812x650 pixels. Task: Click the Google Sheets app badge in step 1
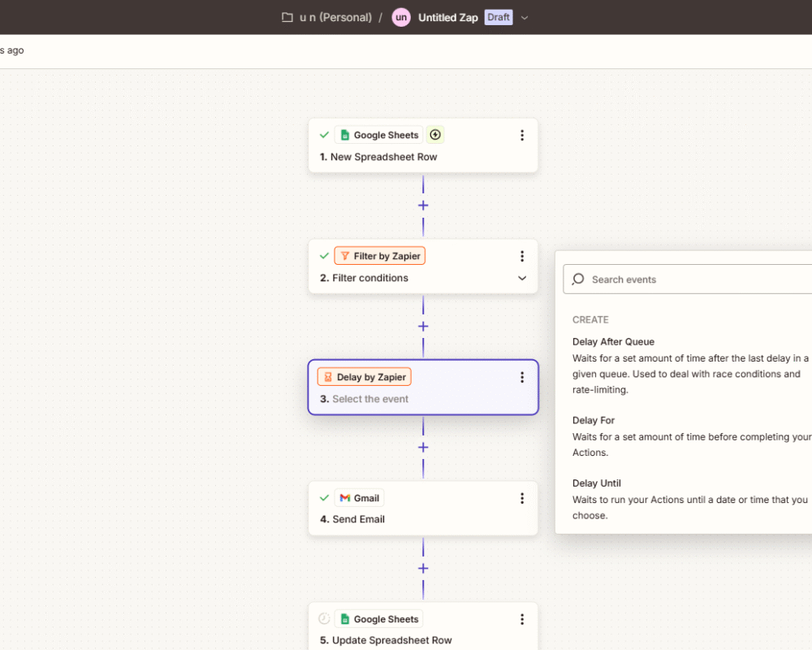pyautogui.click(x=378, y=136)
